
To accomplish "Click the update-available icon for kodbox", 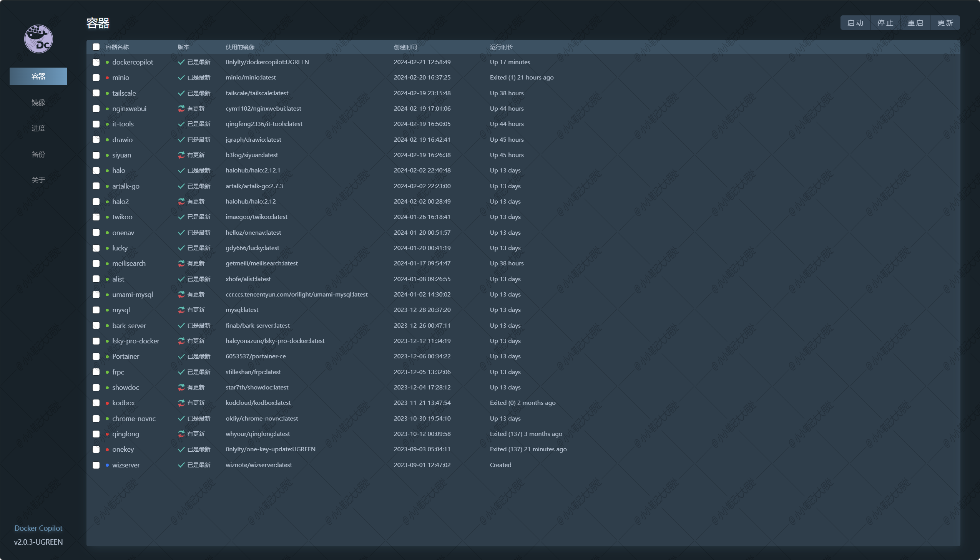I will click(x=181, y=403).
